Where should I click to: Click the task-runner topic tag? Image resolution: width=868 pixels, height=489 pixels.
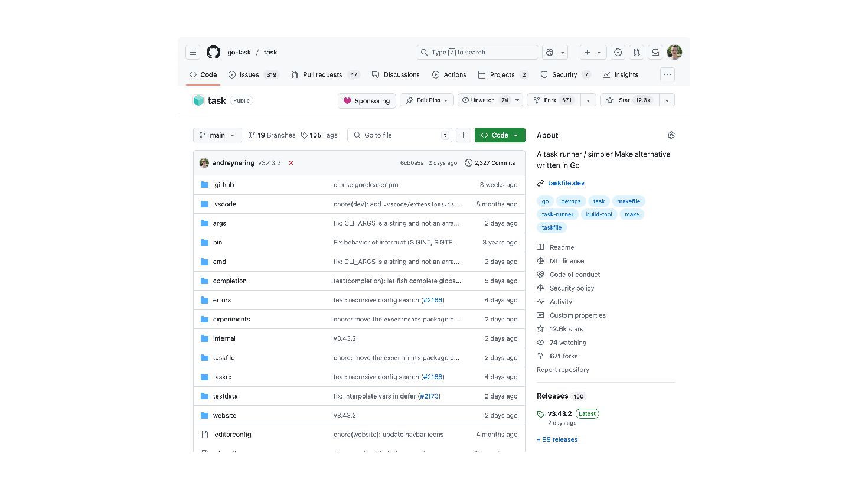(557, 214)
